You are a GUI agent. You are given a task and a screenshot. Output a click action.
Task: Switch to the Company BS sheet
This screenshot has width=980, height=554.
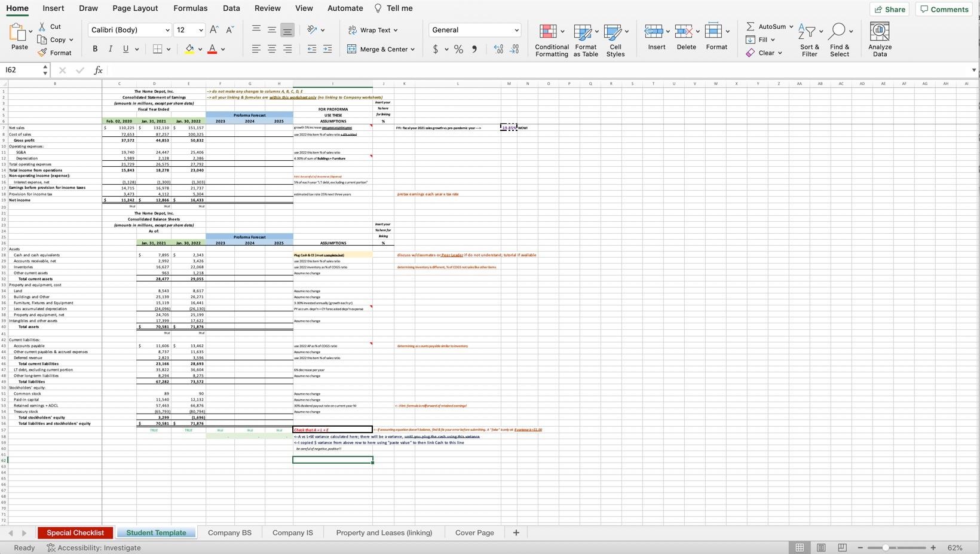(229, 532)
